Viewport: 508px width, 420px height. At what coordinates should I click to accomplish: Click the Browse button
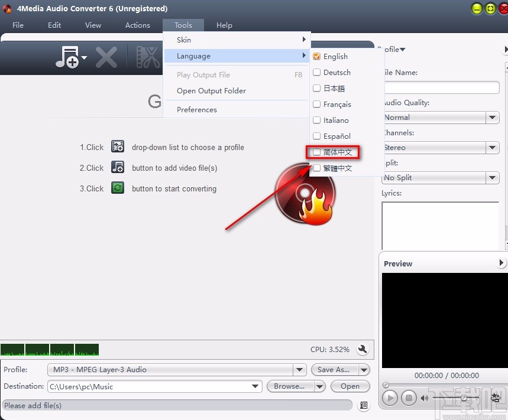click(290, 386)
